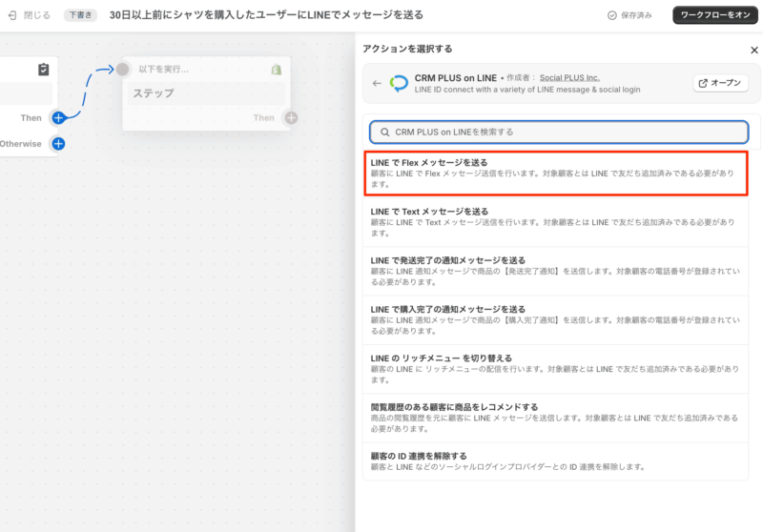This screenshot has height=532, width=763.
Task: Click the CRM PLUS on LINE search field
Action: click(x=559, y=133)
